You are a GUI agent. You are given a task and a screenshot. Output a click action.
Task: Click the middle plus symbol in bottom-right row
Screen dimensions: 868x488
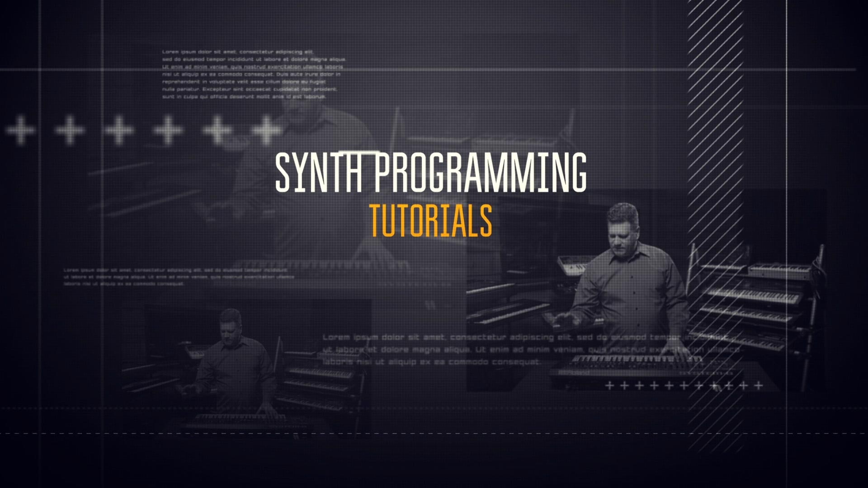pos(684,385)
